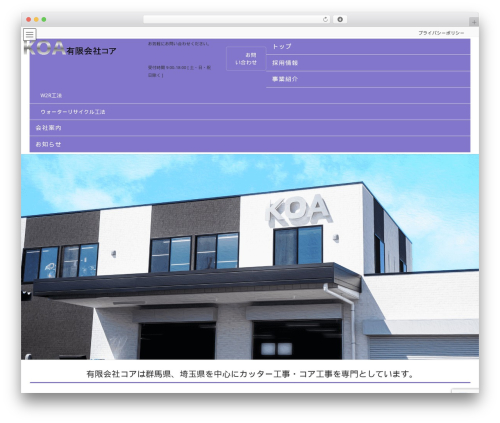Viewport: 500px width, 423px height.
Task: Open 会社案内 menu item
Action: pyautogui.click(x=250, y=128)
